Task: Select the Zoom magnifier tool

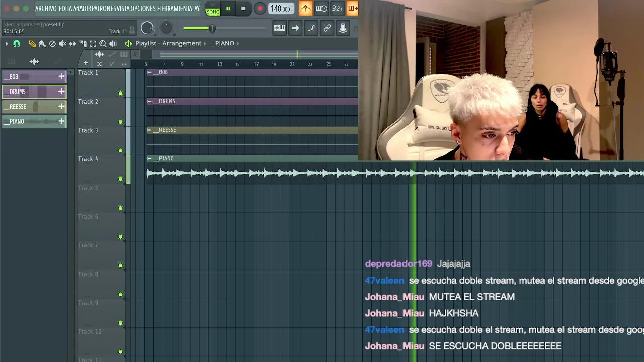Action: pyautogui.click(x=103, y=44)
